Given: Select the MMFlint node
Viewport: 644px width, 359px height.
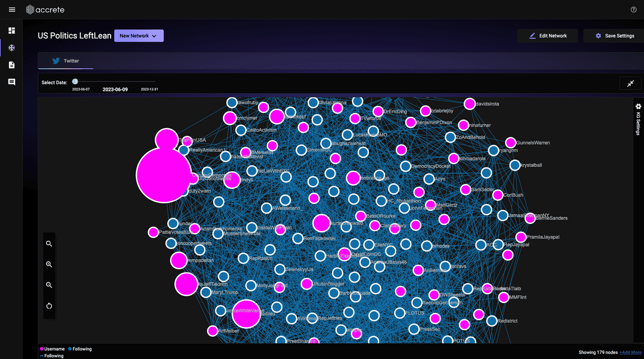Looking at the screenshot, I should pos(503,297).
